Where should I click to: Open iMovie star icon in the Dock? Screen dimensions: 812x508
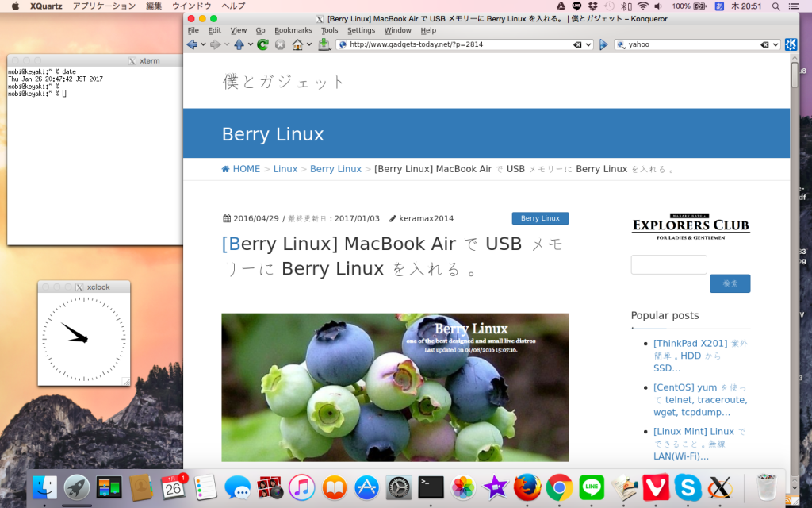tap(495, 487)
